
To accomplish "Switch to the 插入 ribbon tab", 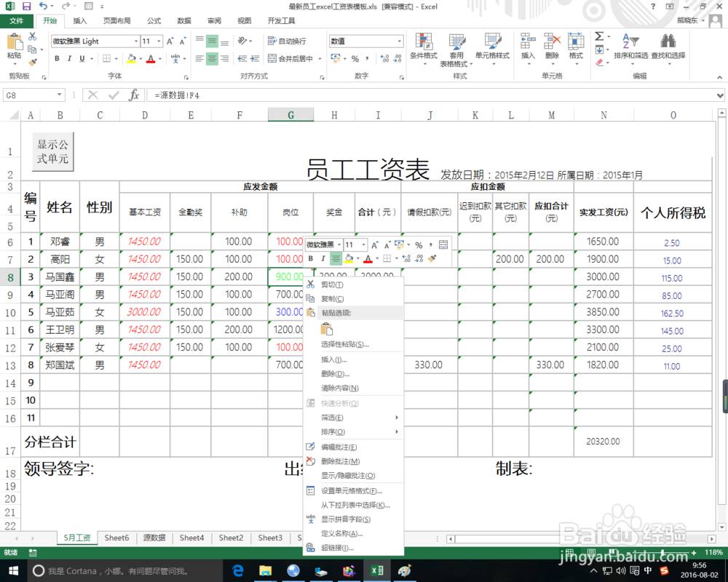I will (80, 21).
